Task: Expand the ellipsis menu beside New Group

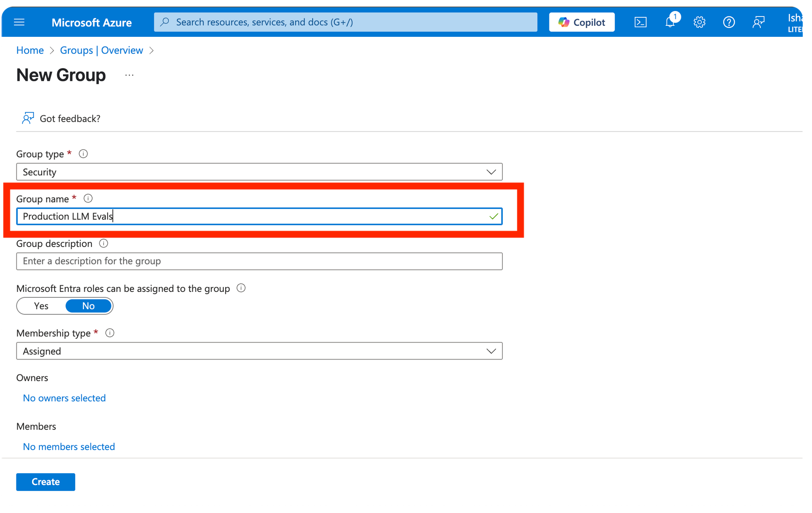Action: coord(129,75)
